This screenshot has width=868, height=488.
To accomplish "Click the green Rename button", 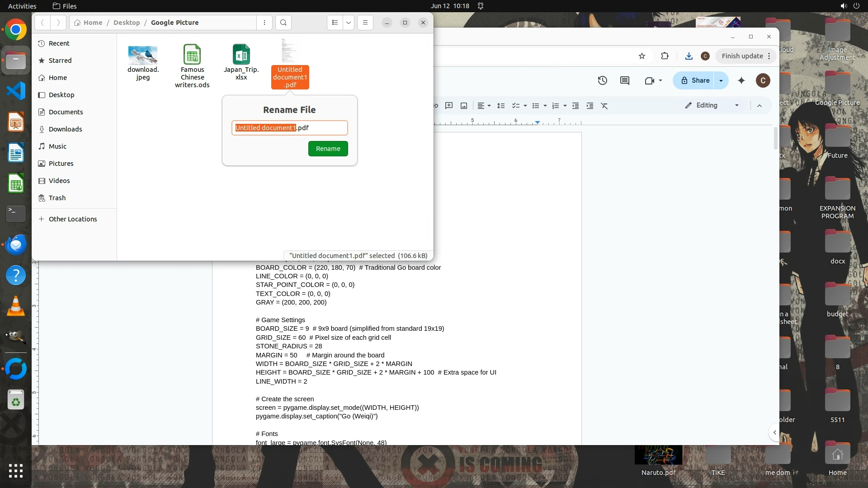I will click(x=328, y=149).
